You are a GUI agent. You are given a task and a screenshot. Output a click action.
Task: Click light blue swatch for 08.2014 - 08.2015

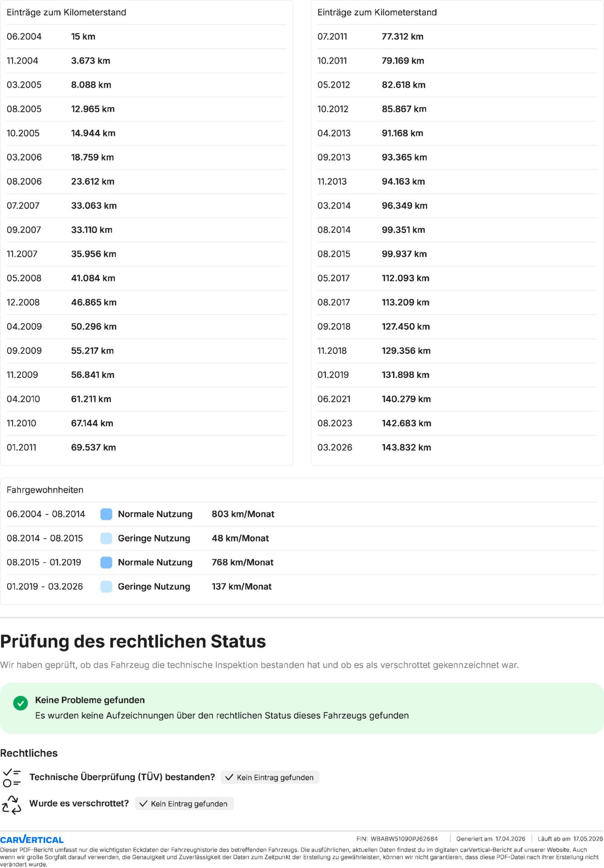pos(106,538)
